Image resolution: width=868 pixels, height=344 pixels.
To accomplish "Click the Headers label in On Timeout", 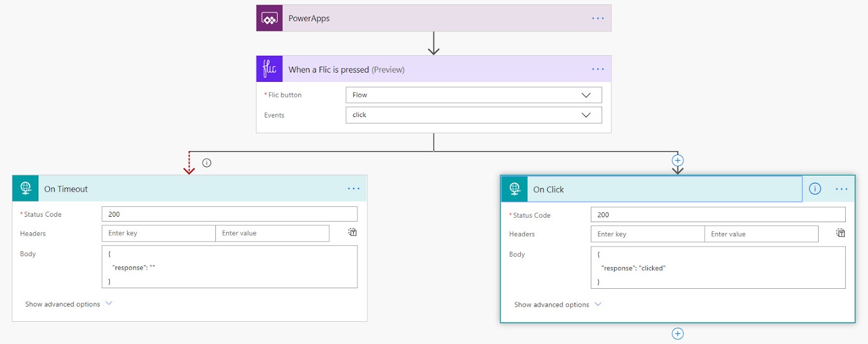I will [x=33, y=233].
